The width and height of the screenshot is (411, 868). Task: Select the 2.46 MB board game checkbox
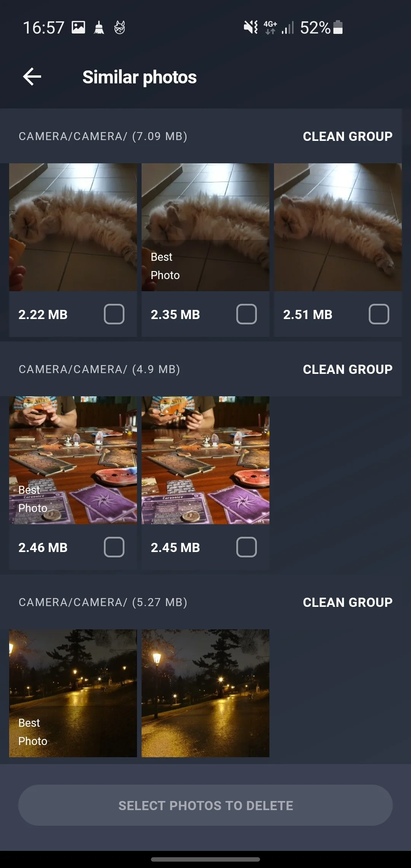(x=114, y=547)
